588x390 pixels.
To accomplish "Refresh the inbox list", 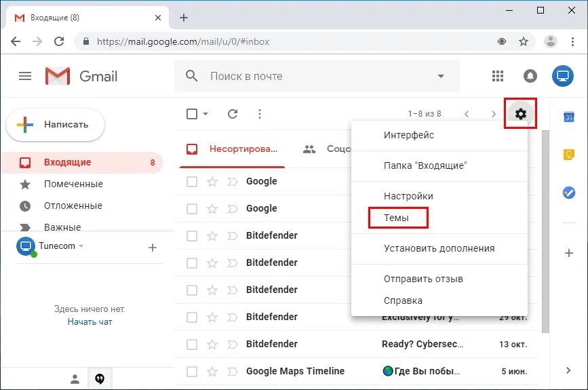I will pyautogui.click(x=233, y=114).
